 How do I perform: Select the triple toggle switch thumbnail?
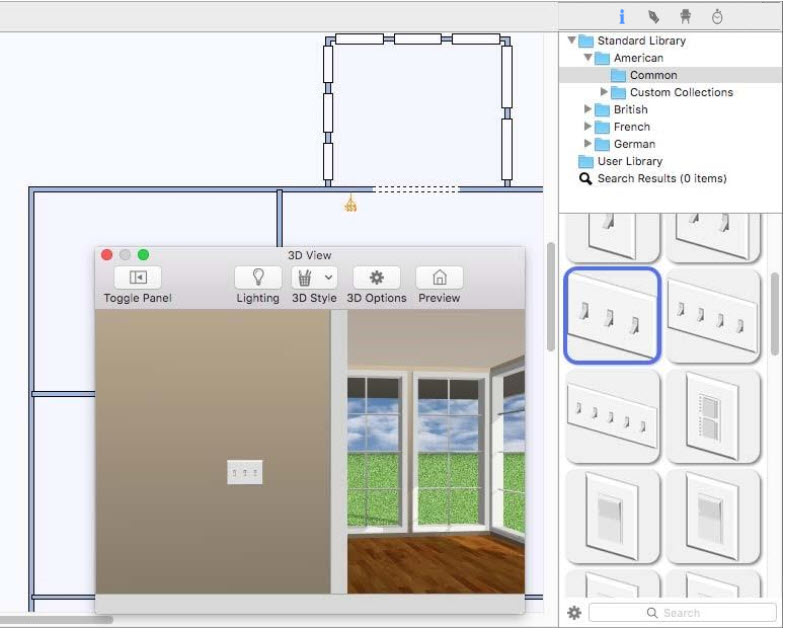point(612,315)
